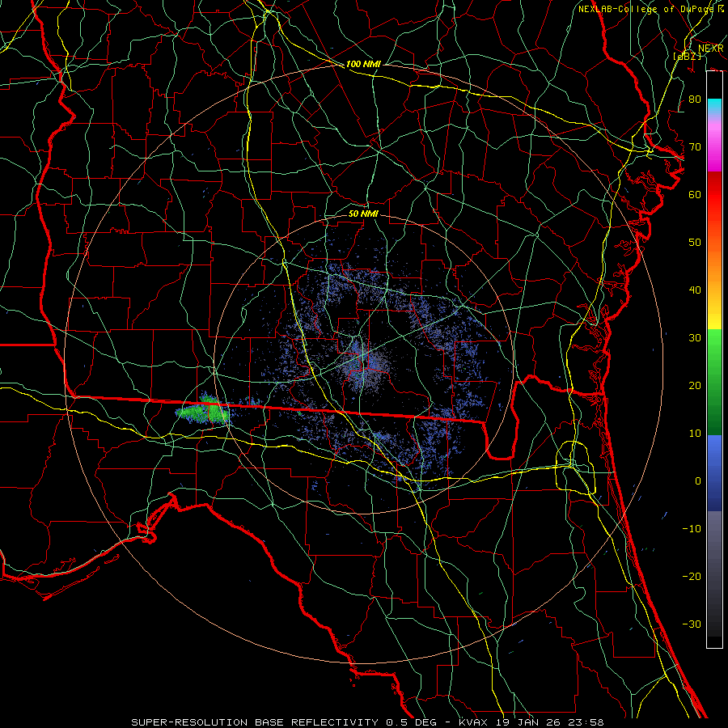The height and width of the screenshot is (728, 728).
Task: Click the green radar echo near the state line
Action: 203,410
